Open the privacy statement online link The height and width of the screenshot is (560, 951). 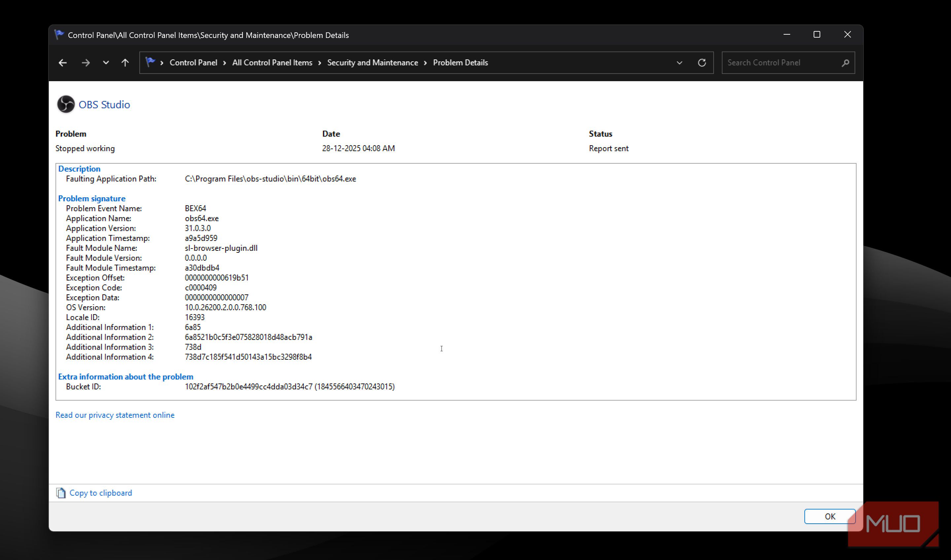click(x=115, y=415)
